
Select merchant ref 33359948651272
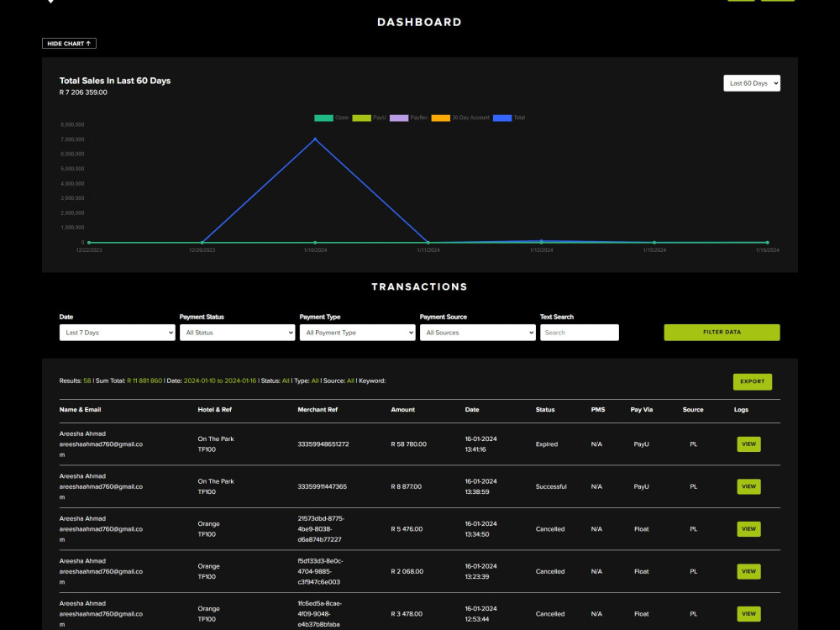tap(323, 444)
